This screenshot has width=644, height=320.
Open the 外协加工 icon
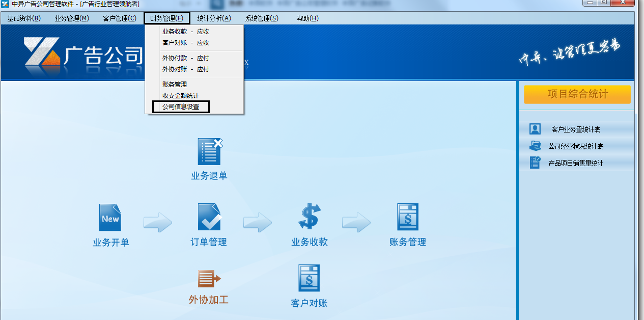coord(209,279)
